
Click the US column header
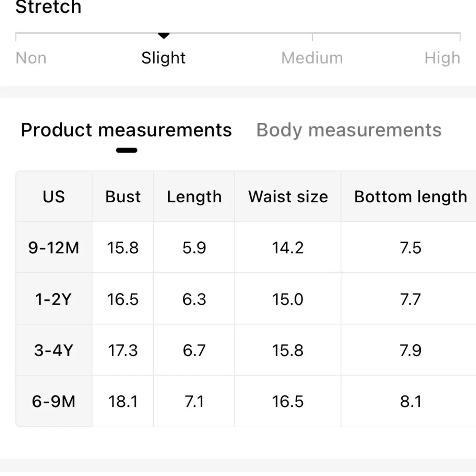(x=54, y=197)
